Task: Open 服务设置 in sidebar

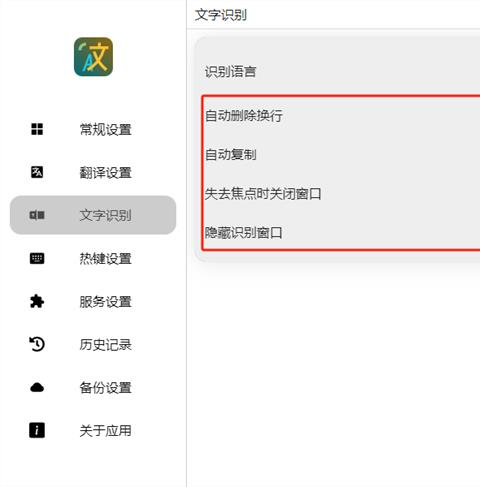Action: [x=93, y=301]
